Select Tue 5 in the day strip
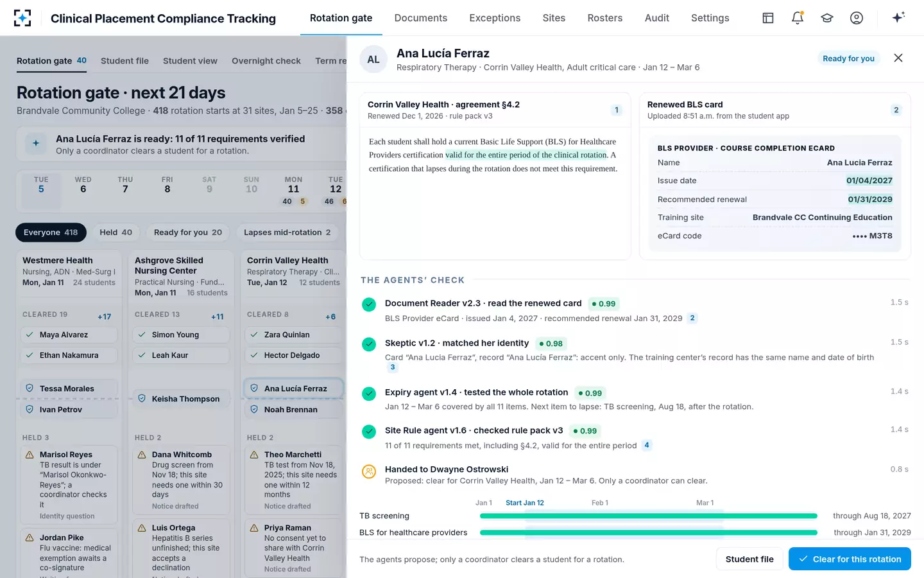The height and width of the screenshot is (578, 924). (x=41, y=191)
